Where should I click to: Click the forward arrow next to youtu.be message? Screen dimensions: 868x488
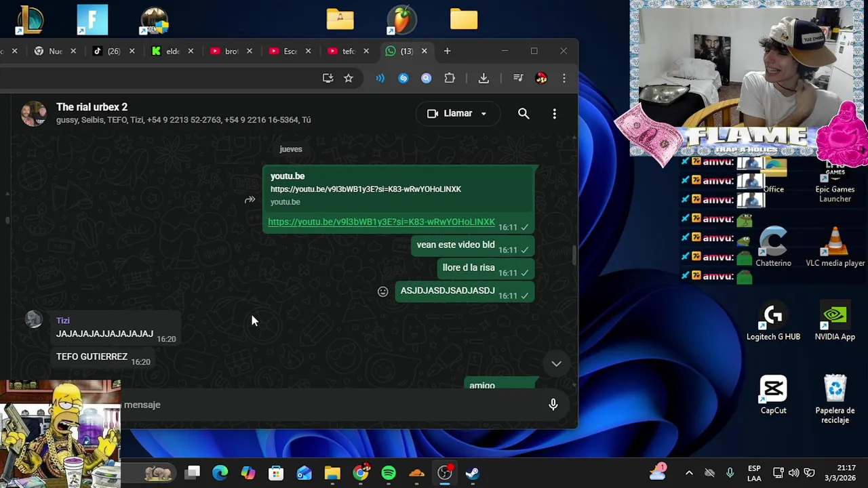point(250,199)
